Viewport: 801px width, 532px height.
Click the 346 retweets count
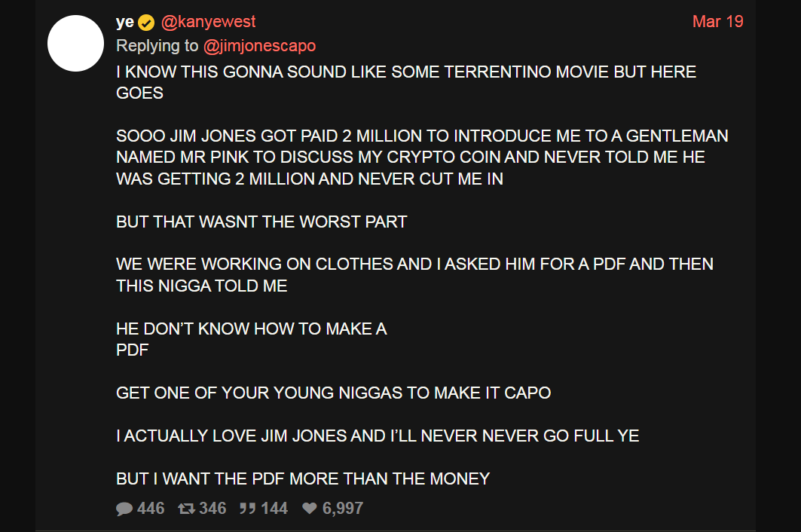tap(212, 509)
